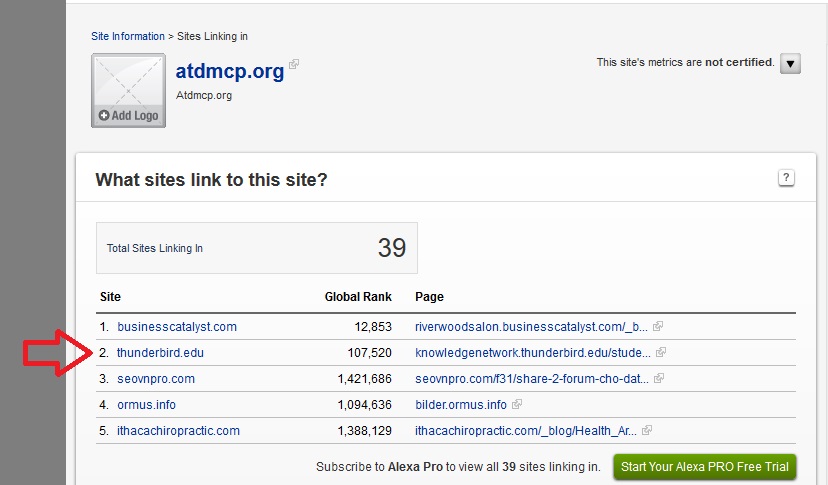Open businesscatalyst.com site link
The width and height of the screenshot is (828, 485).
[x=177, y=327]
